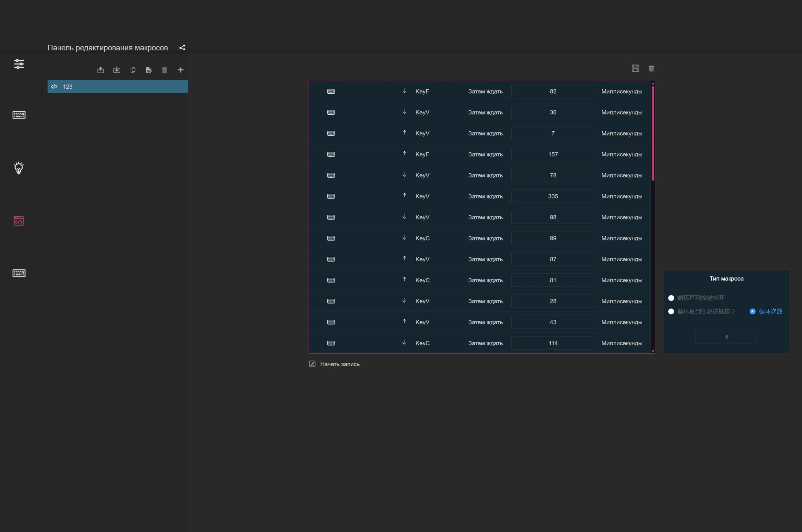Click the up arrow in the 81 ms row
The height and width of the screenshot is (532, 802).
404,280
